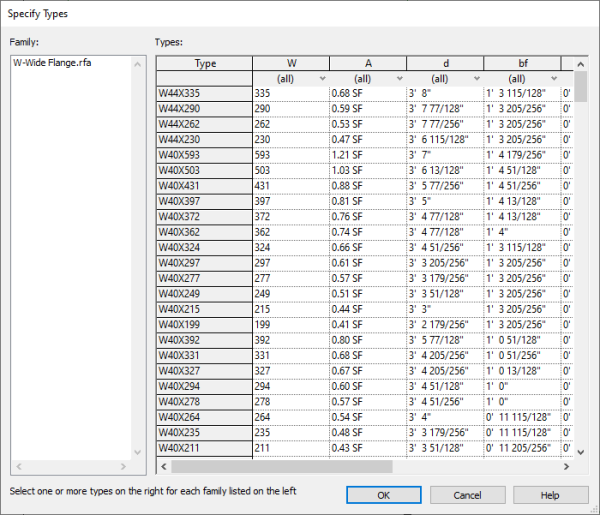This screenshot has height=515, width=600.
Task: Select the W40X593 type row
Action: point(204,155)
